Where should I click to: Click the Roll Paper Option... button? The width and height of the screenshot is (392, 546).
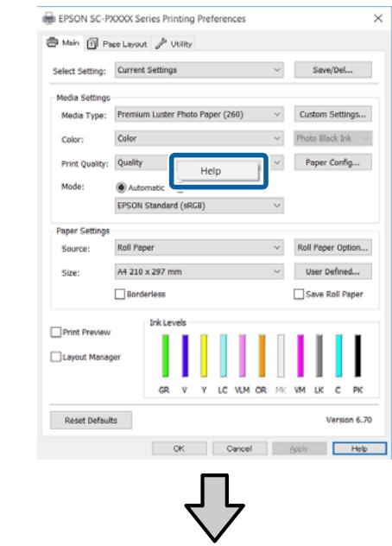(332, 248)
